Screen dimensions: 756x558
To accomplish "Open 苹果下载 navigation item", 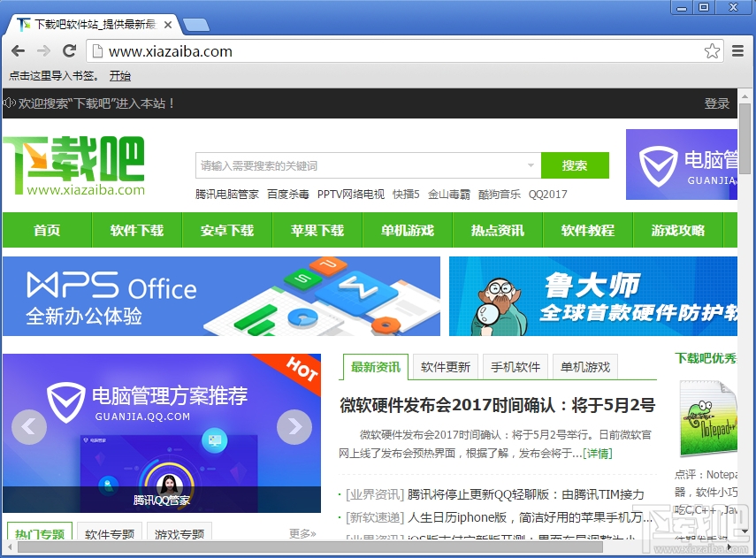I will point(317,230).
